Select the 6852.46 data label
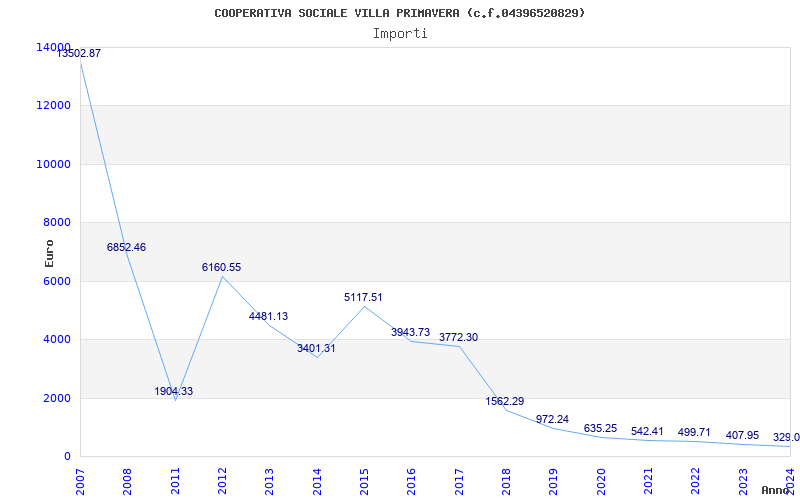 pyautogui.click(x=126, y=247)
